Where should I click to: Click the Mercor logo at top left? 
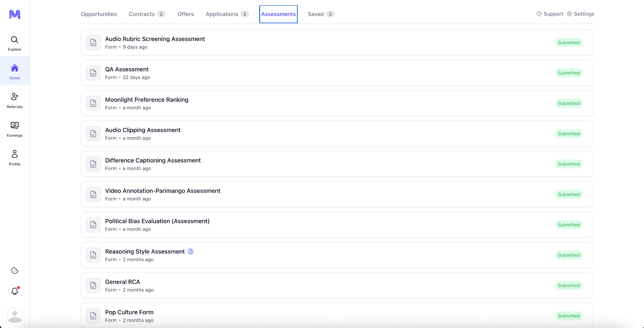14,14
